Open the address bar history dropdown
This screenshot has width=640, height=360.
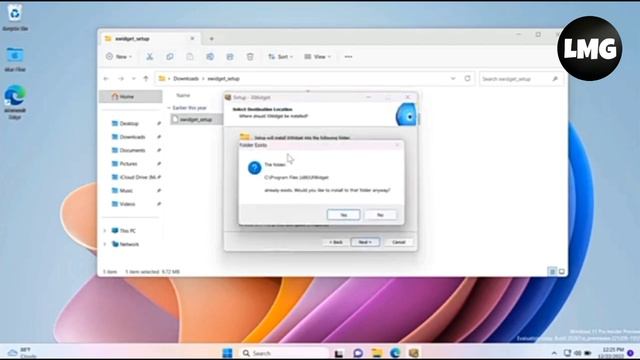pos(453,78)
